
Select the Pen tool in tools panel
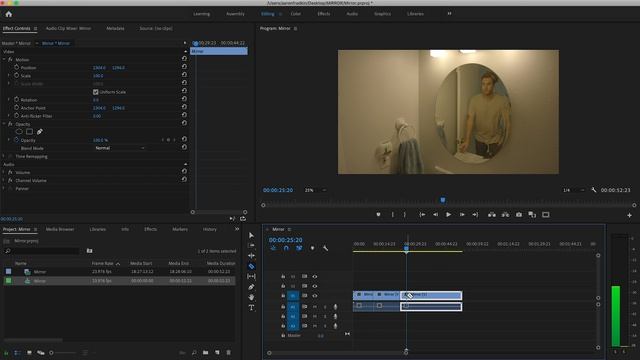tap(251, 287)
